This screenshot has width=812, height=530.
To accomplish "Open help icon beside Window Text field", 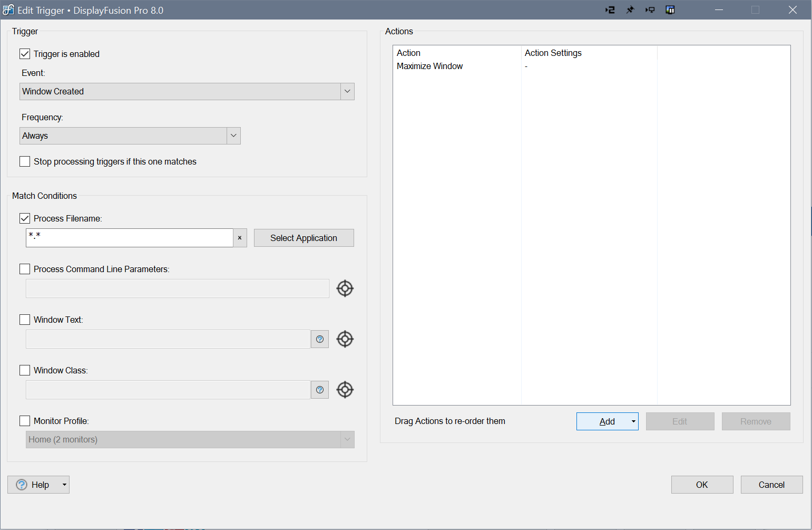I will coord(320,339).
